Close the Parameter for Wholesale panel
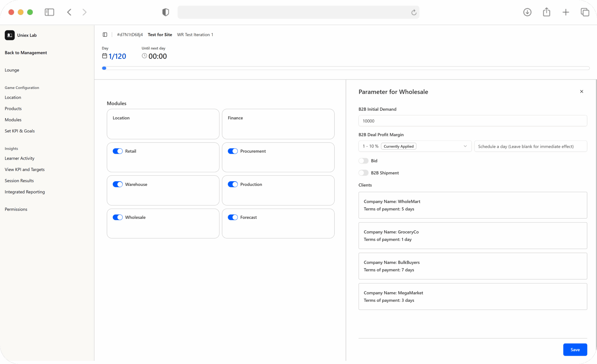This screenshot has height=364, width=597. 582,92
